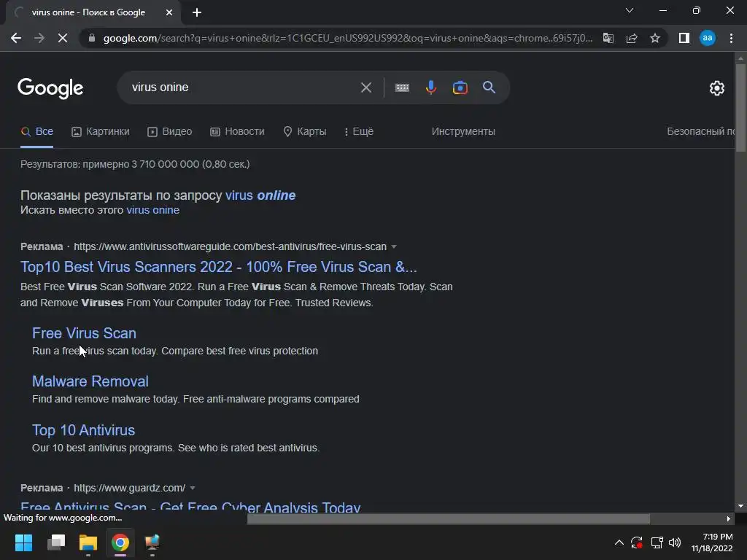
Task: Open the Malware Removal sitelink
Action: (90, 381)
